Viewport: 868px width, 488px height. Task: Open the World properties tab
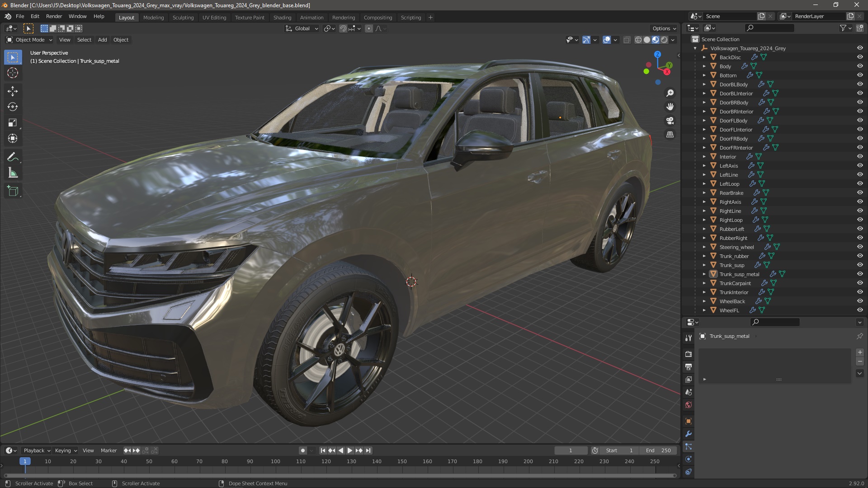689,405
